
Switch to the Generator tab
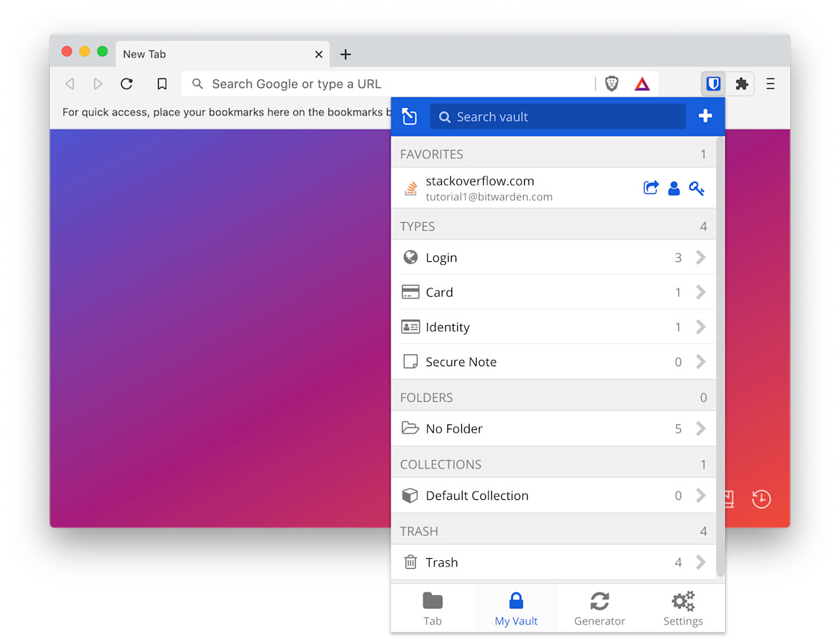click(x=599, y=608)
